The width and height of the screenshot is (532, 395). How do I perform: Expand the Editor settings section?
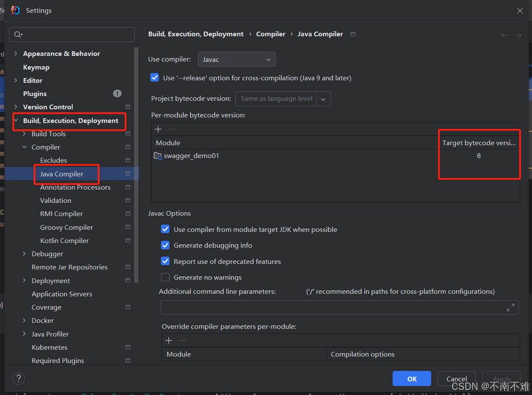tap(16, 80)
